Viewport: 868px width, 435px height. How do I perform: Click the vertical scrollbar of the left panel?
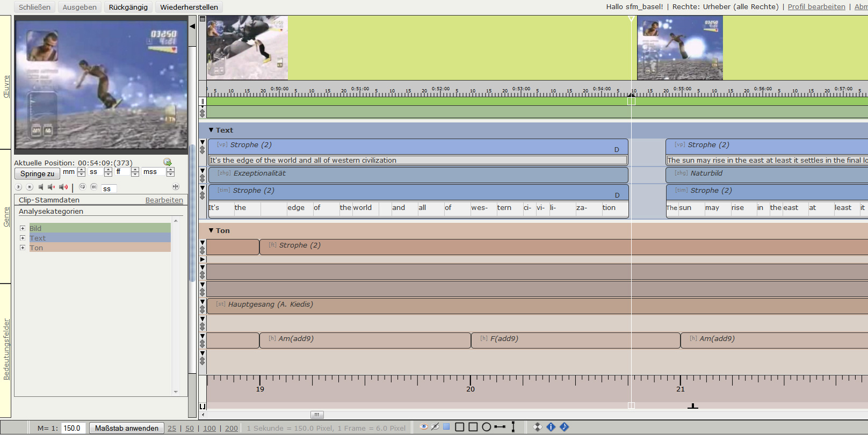click(x=192, y=213)
